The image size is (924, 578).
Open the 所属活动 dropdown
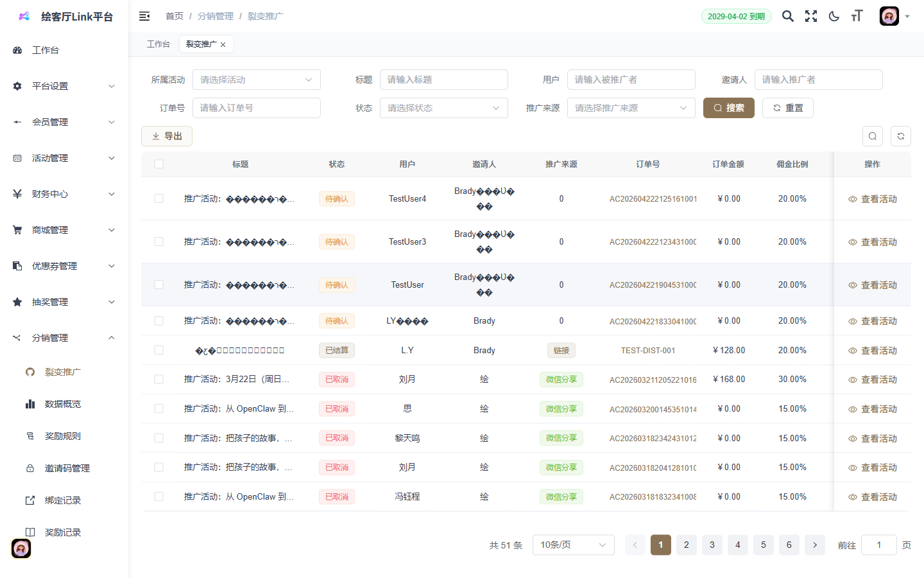coord(256,80)
